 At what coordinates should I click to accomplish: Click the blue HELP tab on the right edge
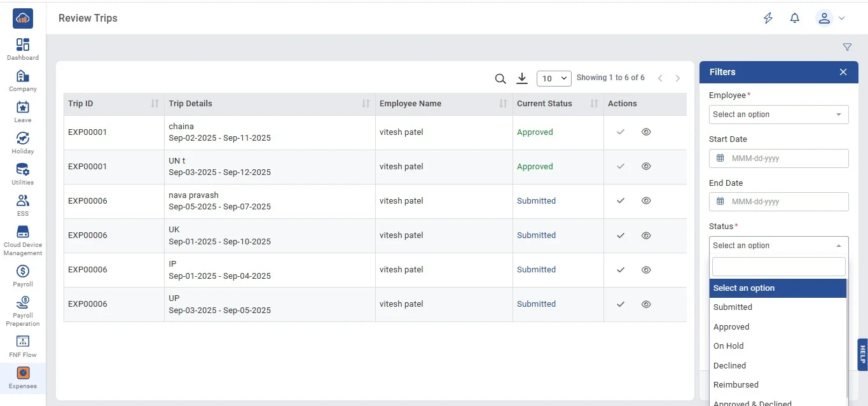tap(862, 354)
